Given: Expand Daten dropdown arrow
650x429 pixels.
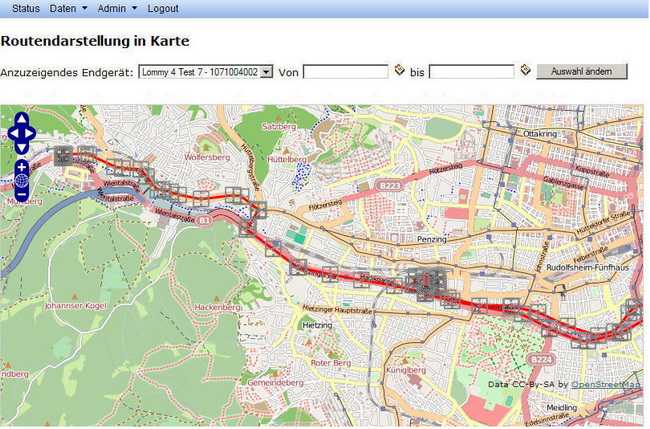Looking at the screenshot, I should (x=85, y=8).
